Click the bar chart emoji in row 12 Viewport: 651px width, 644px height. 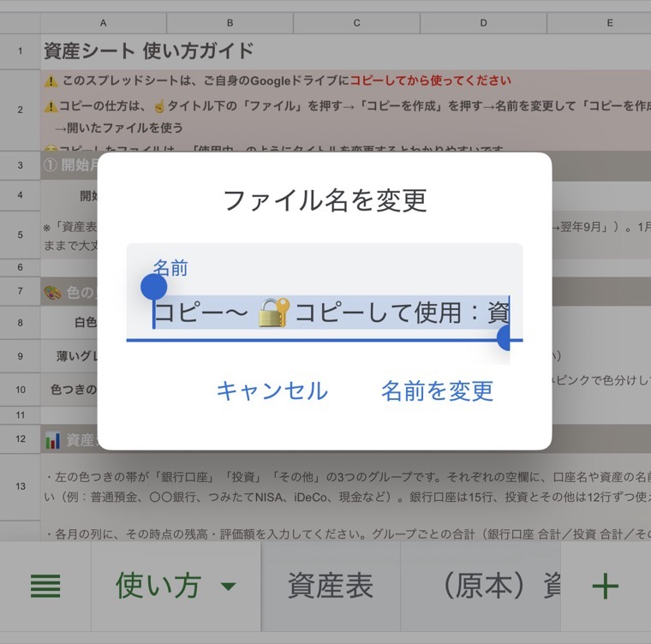click(52, 440)
